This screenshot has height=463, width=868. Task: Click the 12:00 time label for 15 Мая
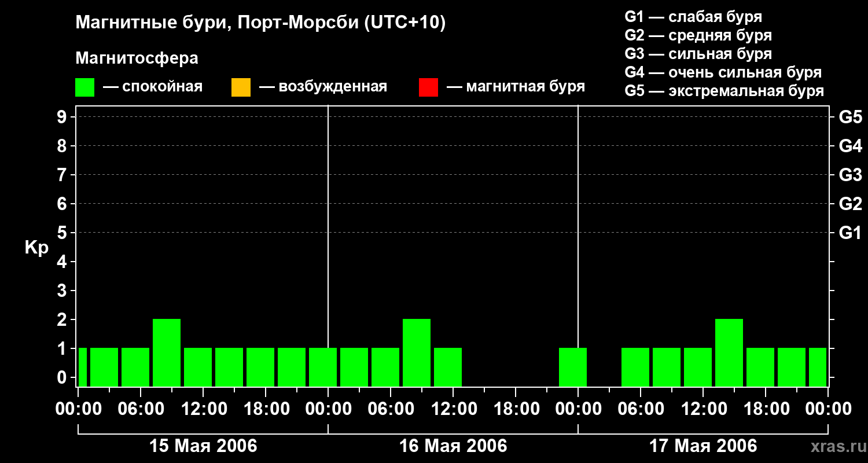(203, 409)
